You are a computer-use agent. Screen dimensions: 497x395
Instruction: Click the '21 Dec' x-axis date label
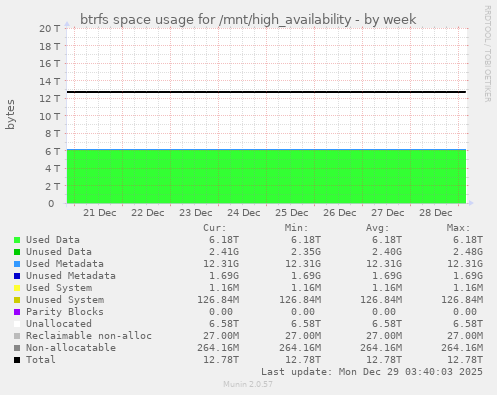coord(100,213)
